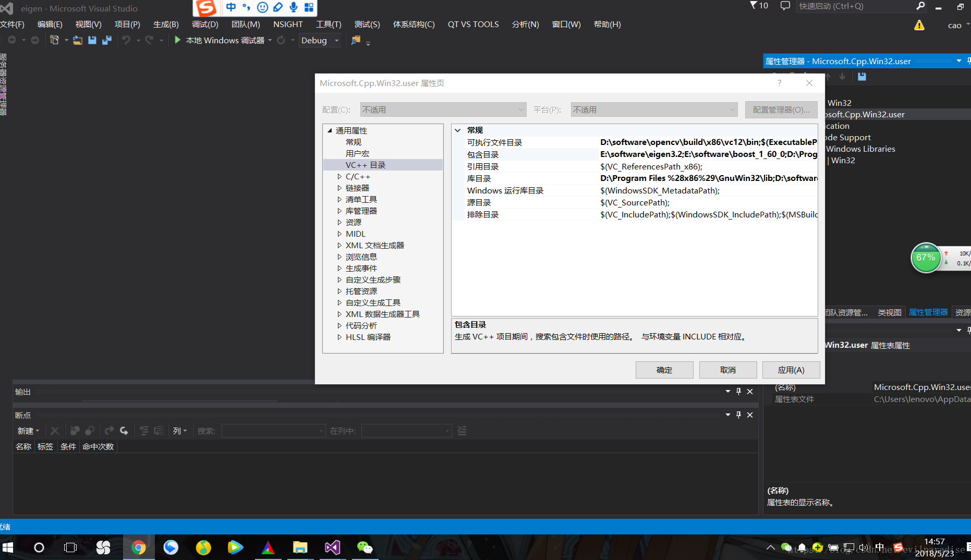
Task: Open the 列 columns dropdown
Action: pos(179,431)
